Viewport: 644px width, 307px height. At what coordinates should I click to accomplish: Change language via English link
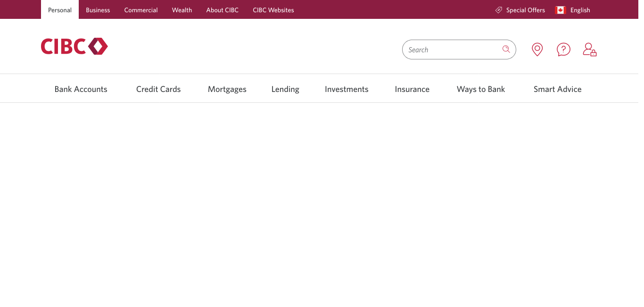(x=580, y=10)
